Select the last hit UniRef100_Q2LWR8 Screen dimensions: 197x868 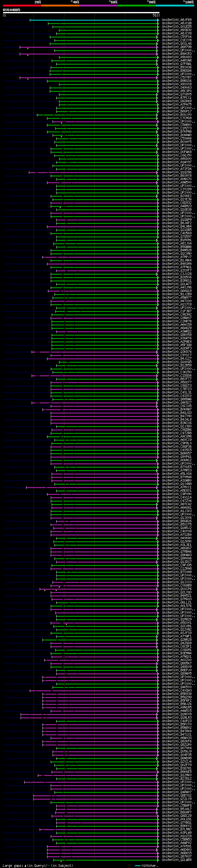[177, 860]
